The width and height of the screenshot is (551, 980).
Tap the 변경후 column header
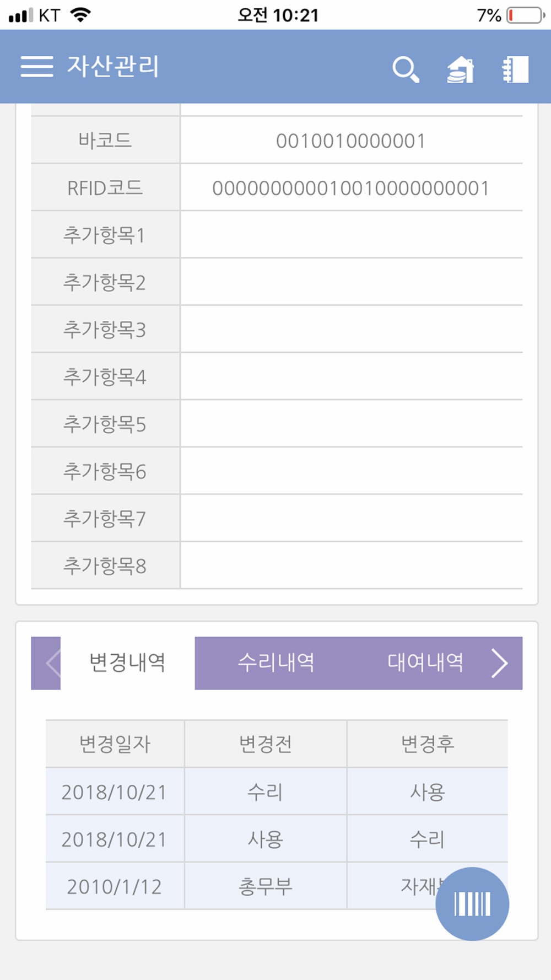[x=427, y=744]
